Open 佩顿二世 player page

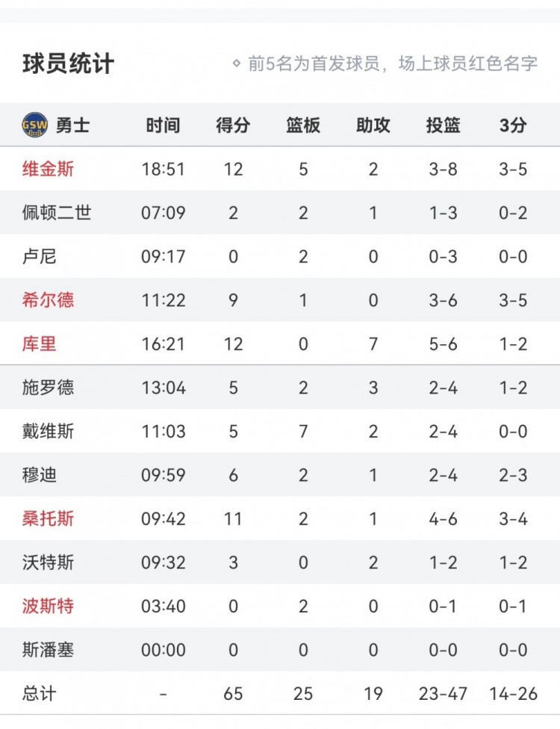57,213
